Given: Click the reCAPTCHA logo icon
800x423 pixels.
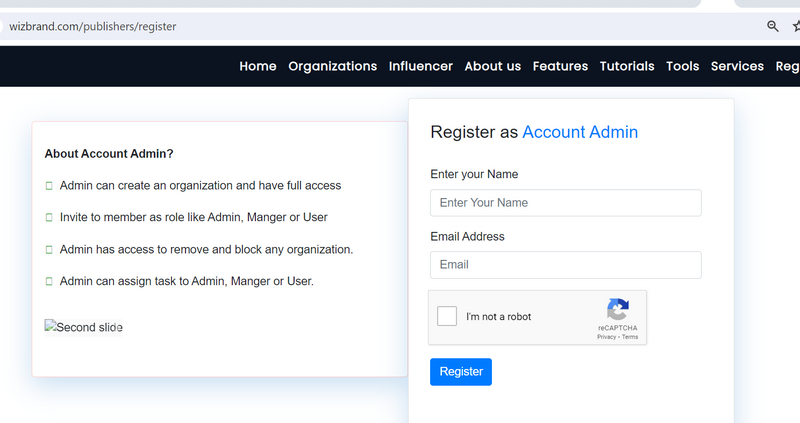Looking at the screenshot, I should tap(617, 309).
